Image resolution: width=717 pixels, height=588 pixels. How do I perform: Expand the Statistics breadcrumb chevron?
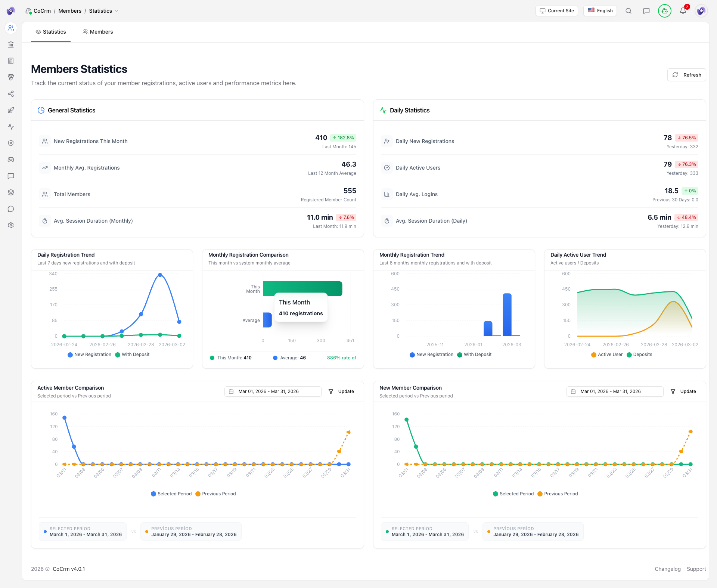[x=117, y=11]
